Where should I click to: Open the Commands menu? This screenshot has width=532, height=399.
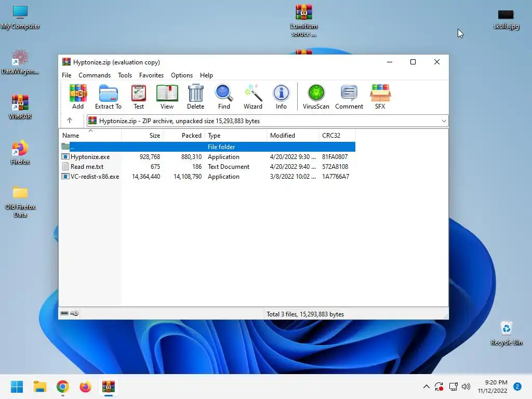[95, 75]
